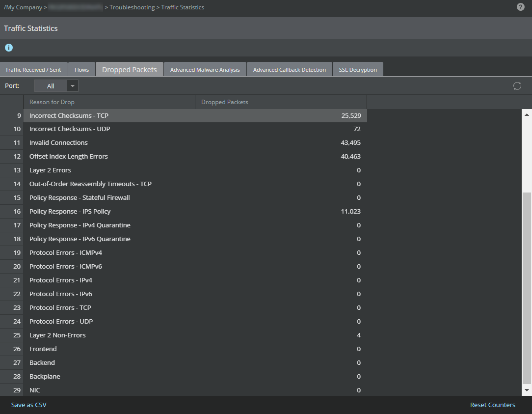532x414 pixels.
Task: Select Policy Response - IPS Policy row
Action: pyautogui.click(x=184, y=212)
